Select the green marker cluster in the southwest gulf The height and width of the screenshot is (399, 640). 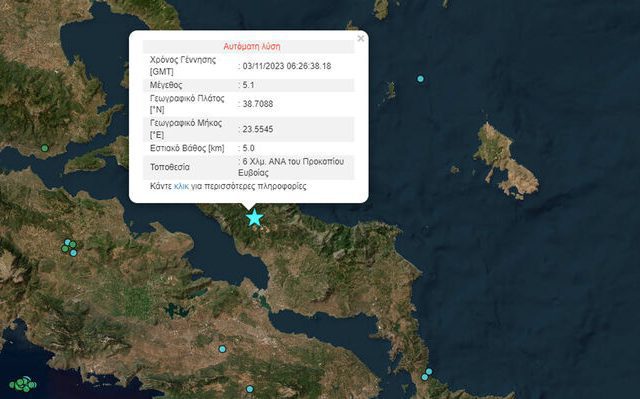22,384
